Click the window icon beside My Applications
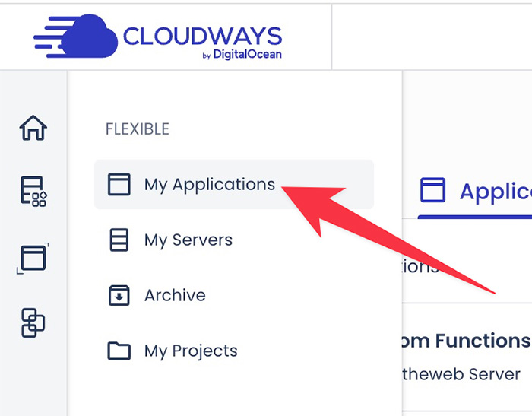This screenshot has height=416, width=532. [x=119, y=185]
